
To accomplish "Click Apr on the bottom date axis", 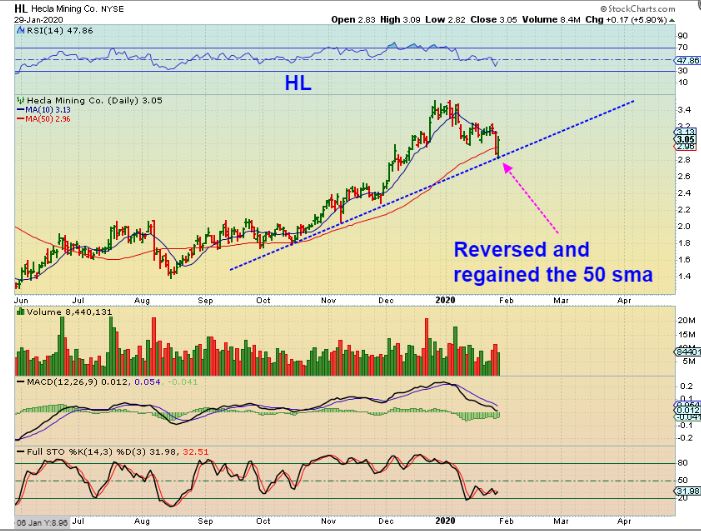I will point(624,521).
